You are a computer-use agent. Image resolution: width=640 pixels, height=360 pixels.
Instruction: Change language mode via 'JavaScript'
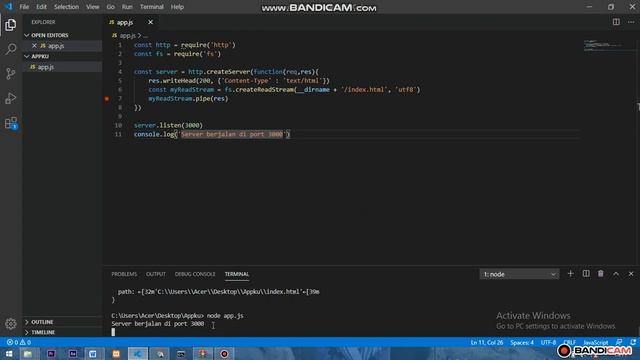pos(596,342)
